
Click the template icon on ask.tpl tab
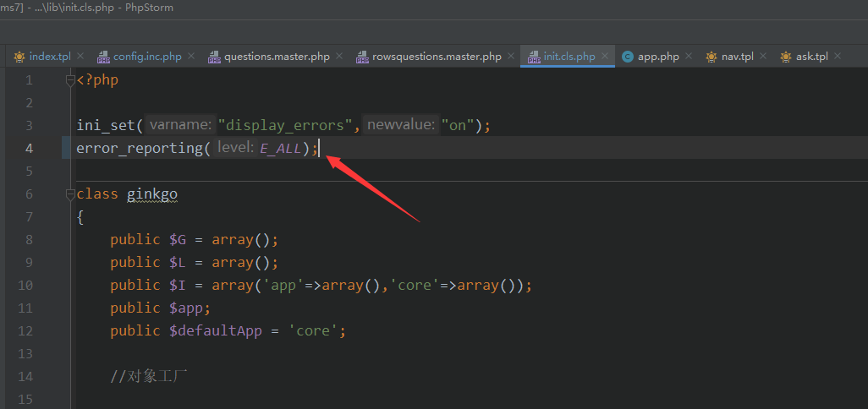pyautogui.click(x=785, y=57)
